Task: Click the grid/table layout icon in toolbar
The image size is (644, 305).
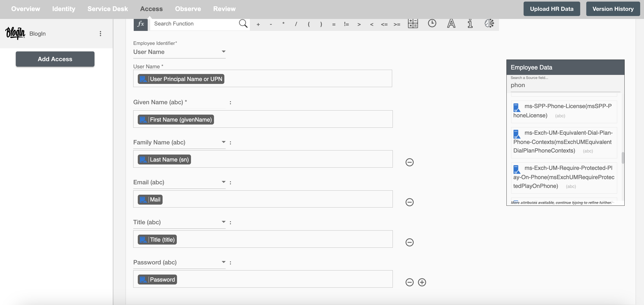Action: pos(413,23)
